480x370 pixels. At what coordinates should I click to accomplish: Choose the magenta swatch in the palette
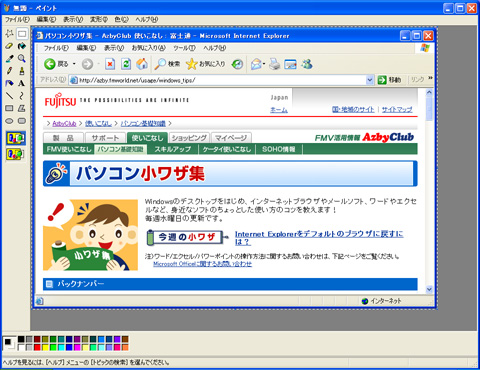pyautogui.click(x=77, y=347)
